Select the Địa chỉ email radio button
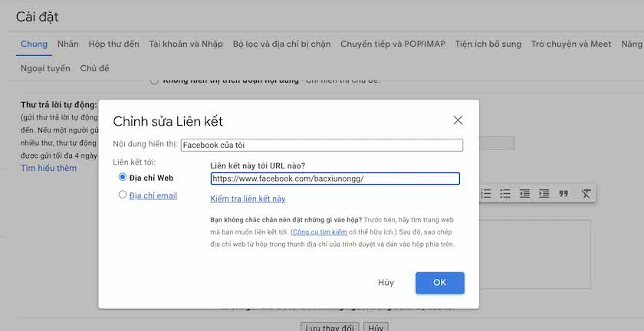 tap(123, 195)
